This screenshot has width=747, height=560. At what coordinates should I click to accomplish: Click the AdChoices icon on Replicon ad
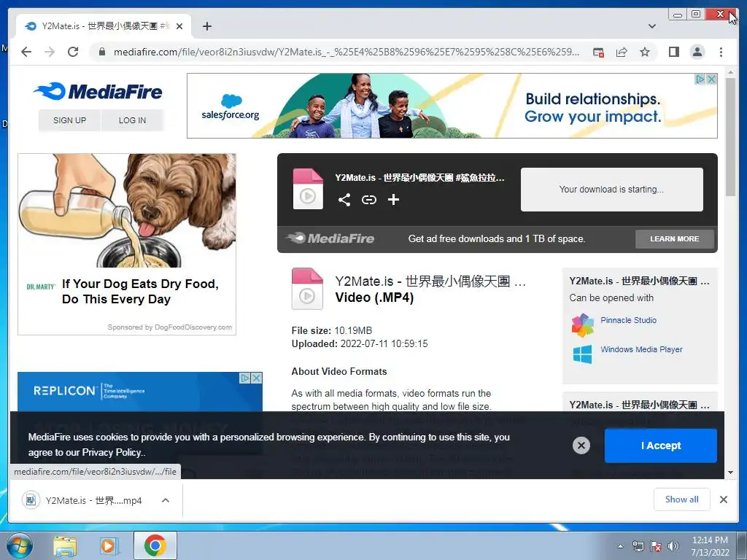pyautogui.click(x=245, y=378)
